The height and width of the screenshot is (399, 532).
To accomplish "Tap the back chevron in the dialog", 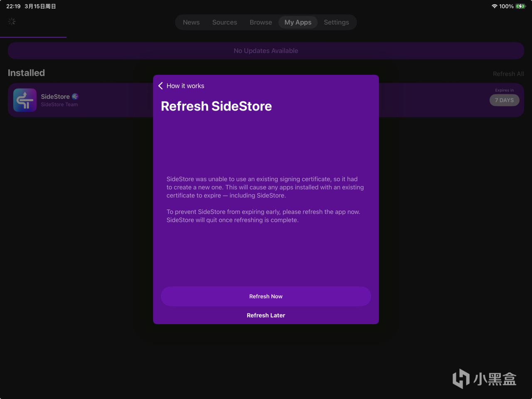I will pyautogui.click(x=160, y=86).
